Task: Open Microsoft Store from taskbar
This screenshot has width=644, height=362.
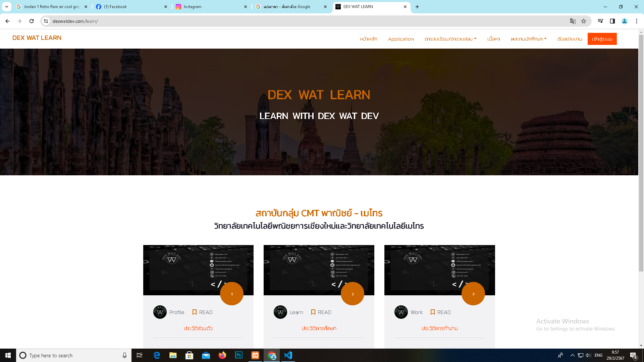Action: click(190, 355)
